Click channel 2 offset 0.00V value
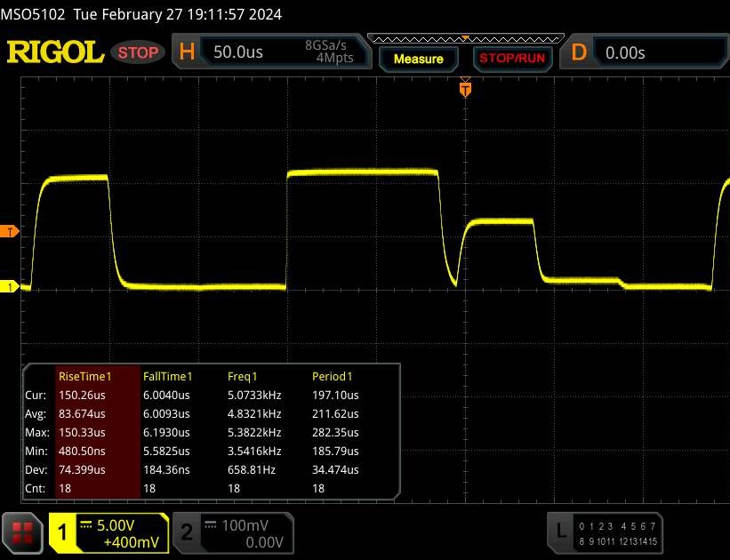This screenshot has width=730, height=560. [264, 542]
